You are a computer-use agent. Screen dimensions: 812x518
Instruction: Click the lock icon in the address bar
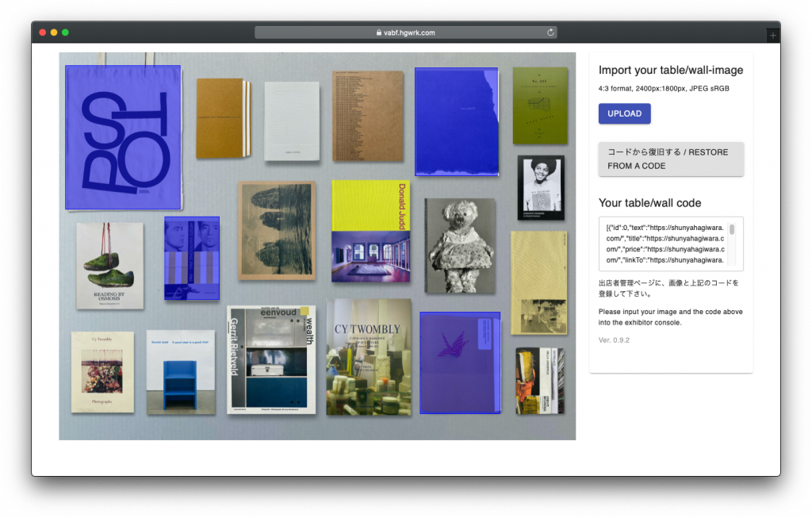pos(379,33)
